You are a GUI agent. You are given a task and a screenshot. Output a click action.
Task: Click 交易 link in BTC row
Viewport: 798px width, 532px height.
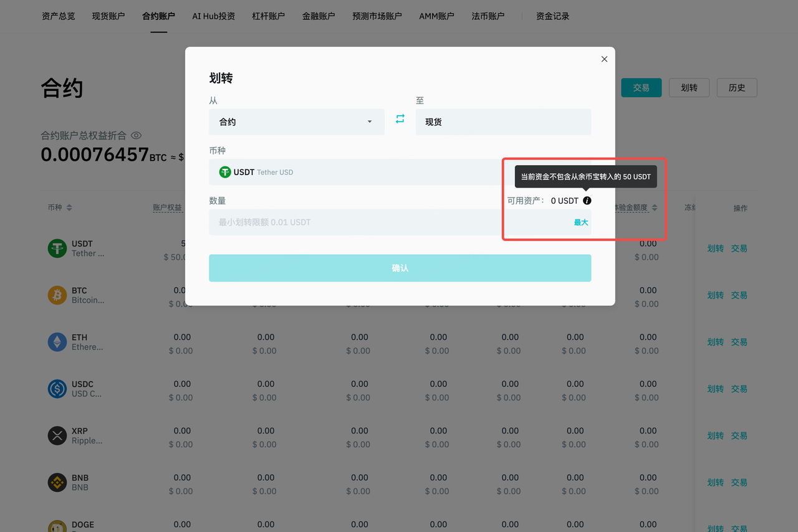739,295
